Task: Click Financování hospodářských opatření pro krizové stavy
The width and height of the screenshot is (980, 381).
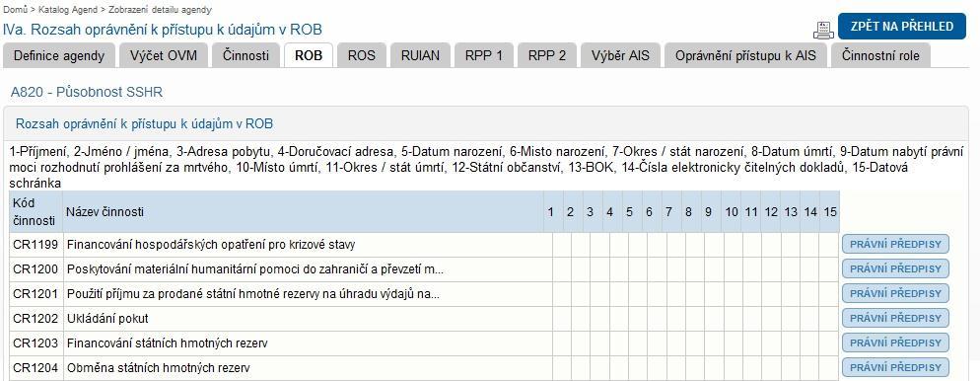Action: coord(211,245)
